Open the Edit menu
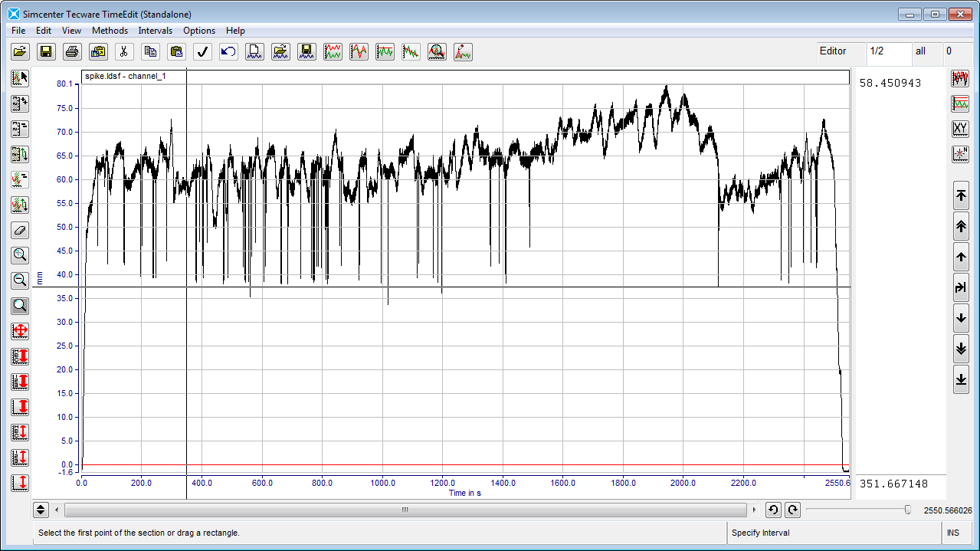The image size is (980, 551). 44,31
